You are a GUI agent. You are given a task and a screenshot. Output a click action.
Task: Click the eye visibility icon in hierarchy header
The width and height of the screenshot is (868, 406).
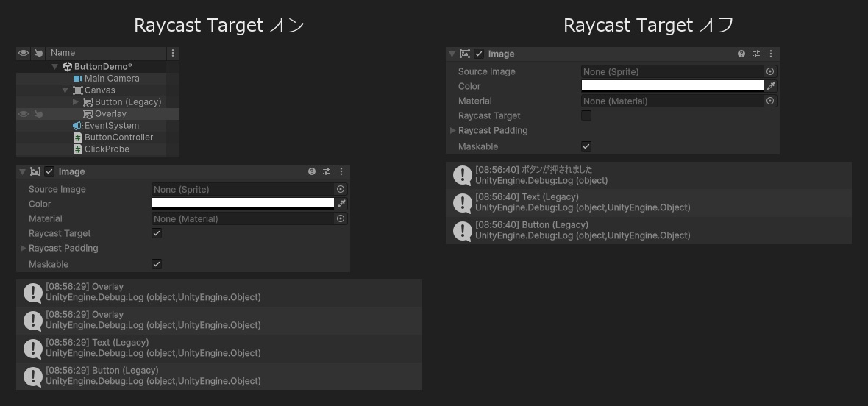pyautogui.click(x=24, y=53)
